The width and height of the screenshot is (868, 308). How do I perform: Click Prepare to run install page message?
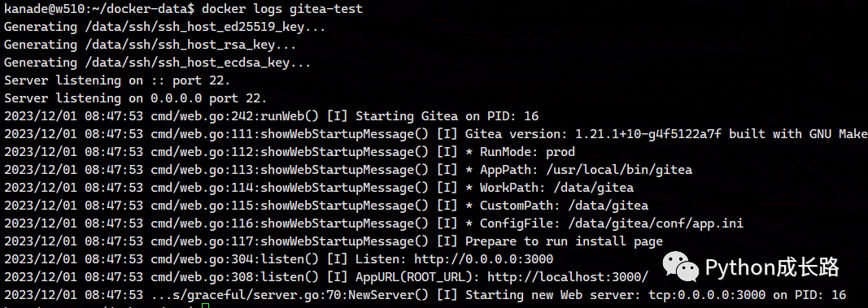564,241
